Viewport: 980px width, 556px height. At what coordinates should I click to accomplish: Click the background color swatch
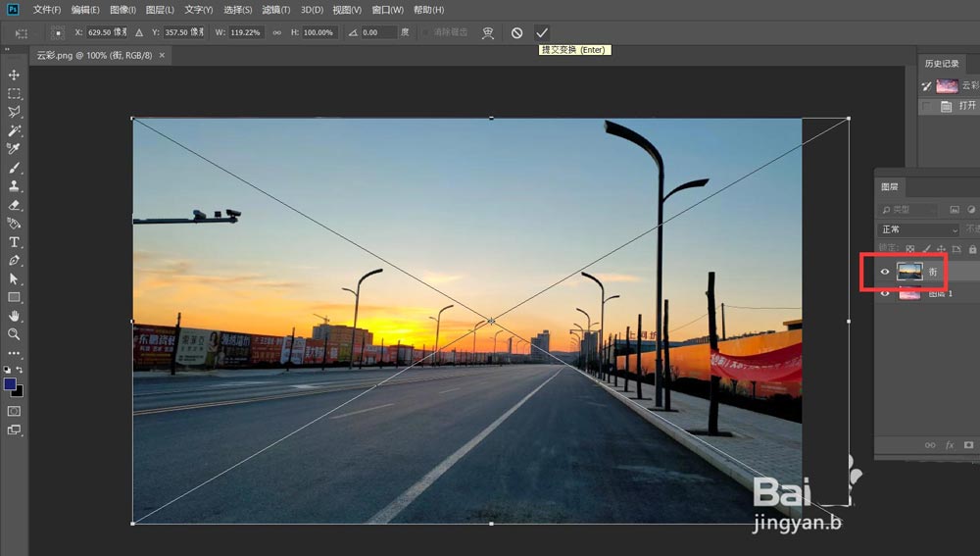(20, 393)
